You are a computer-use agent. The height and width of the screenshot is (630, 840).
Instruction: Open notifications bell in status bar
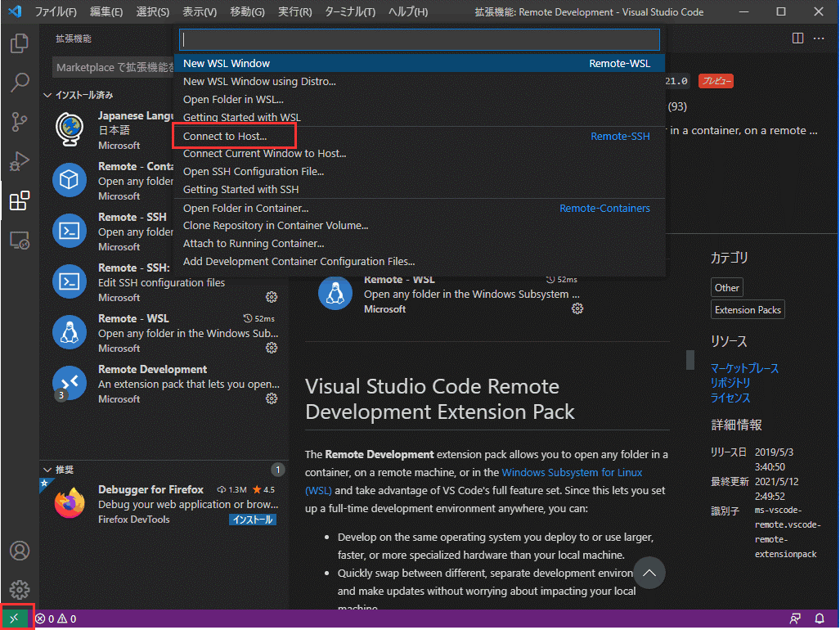pyautogui.click(x=819, y=619)
